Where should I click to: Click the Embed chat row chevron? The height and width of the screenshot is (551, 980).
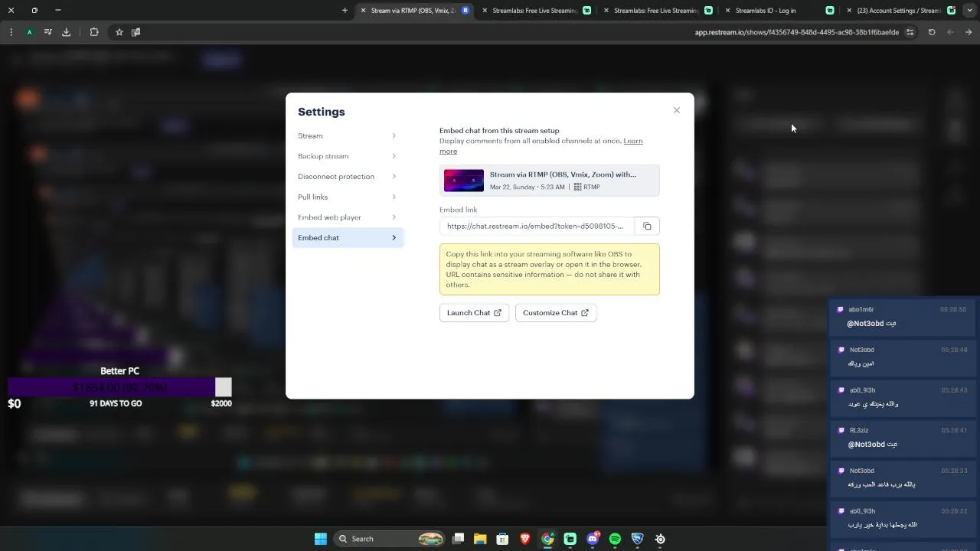[394, 238]
